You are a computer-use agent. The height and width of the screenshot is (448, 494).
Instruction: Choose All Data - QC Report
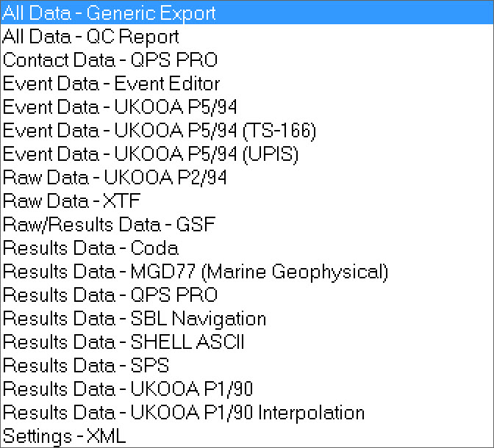pyautogui.click(x=90, y=37)
